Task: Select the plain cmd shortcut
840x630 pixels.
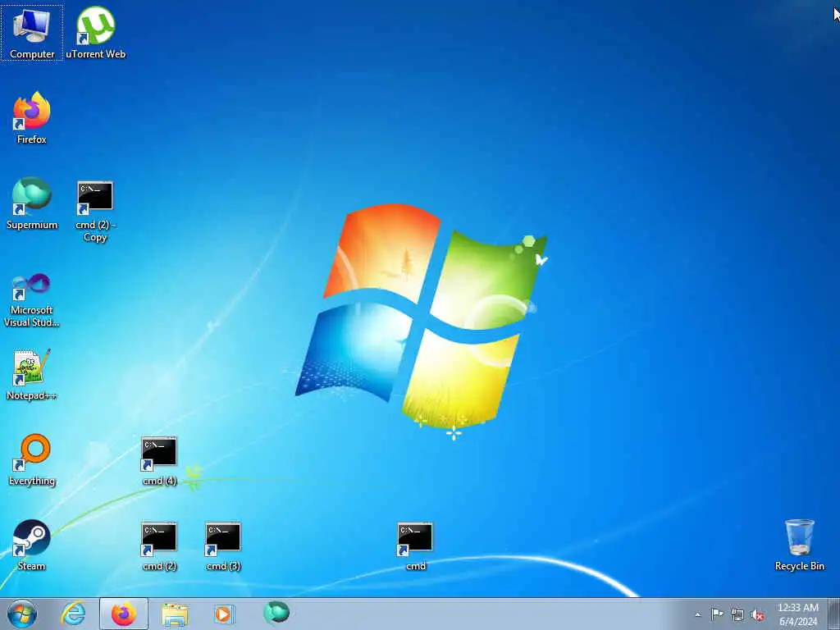Action: [415, 546]
